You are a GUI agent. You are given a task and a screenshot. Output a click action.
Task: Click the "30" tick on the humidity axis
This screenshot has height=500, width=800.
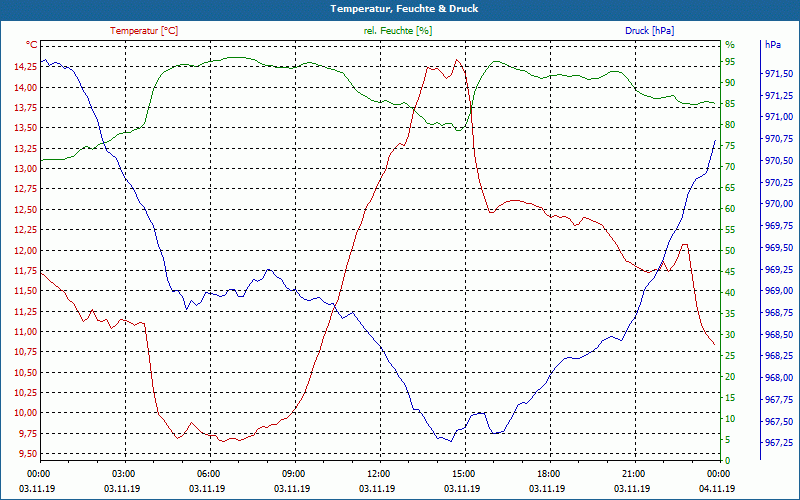(x=730, y=335)
